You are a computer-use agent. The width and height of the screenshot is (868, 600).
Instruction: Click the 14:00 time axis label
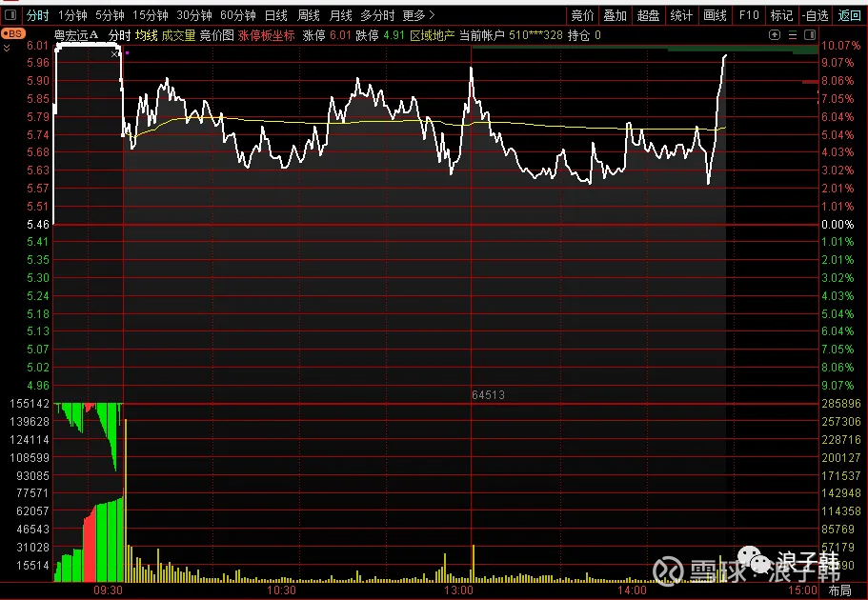coord(632,590)
